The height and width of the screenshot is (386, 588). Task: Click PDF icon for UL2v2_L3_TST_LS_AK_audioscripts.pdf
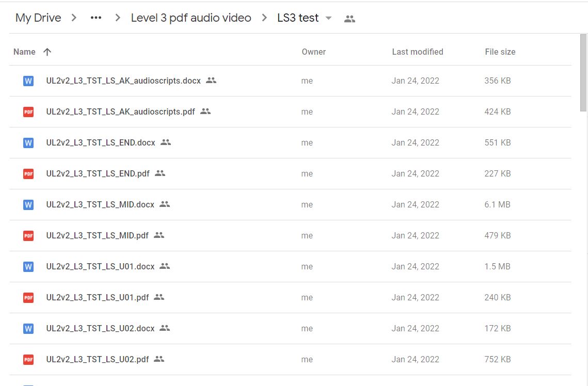click(28, 112)
